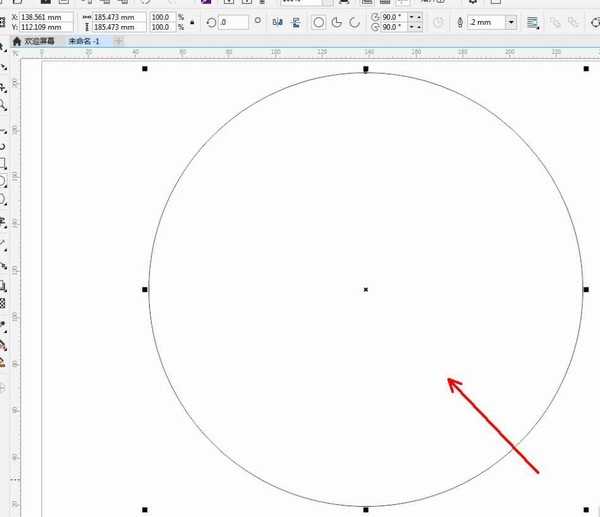Toggle the lock ratio padlock
This screenshot has height=517, width=600.
click(x=192, y=22)
